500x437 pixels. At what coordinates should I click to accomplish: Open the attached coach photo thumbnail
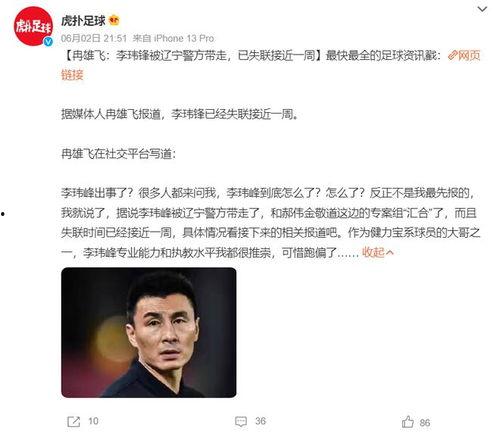[x=149, y=332]
